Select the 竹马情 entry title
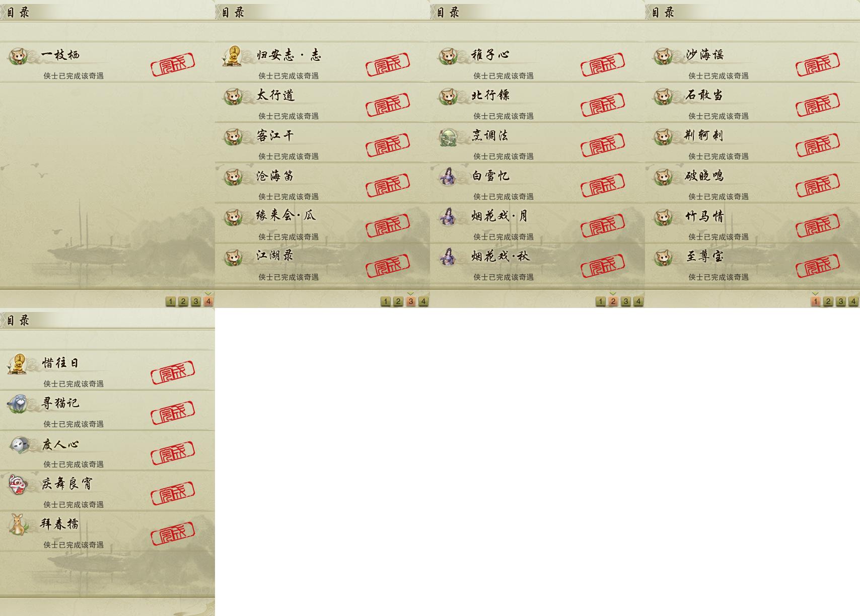The height and width of the screenshot is (616, 860). click(x=704, y=216)
